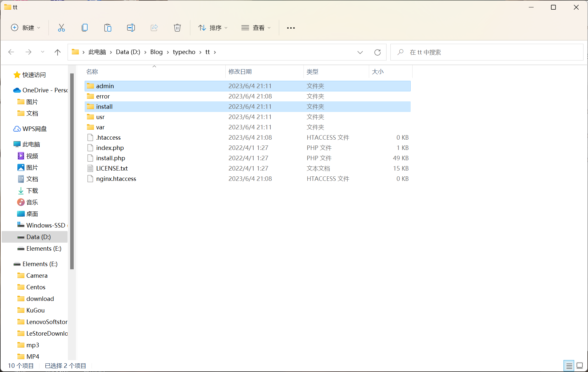Expand the 查看 (View) dropdown menu
The width and height of the screenshot is (588, 372).
pos(256,28)
